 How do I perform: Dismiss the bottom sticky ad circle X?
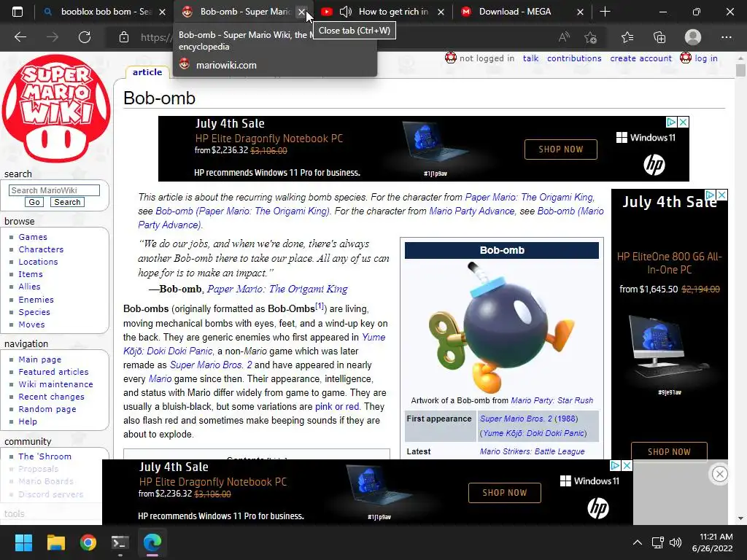coord(719,474)
